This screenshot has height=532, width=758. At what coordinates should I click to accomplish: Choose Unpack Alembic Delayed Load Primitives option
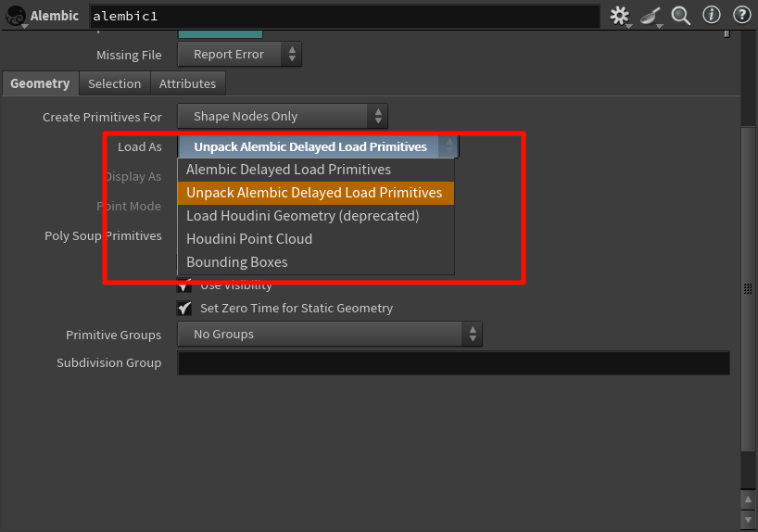pos(316,193)
